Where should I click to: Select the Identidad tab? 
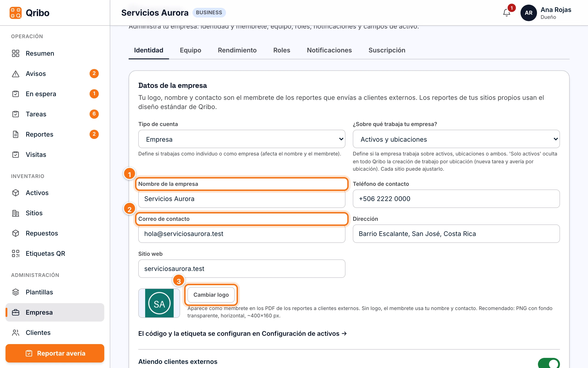coord(148,50)
